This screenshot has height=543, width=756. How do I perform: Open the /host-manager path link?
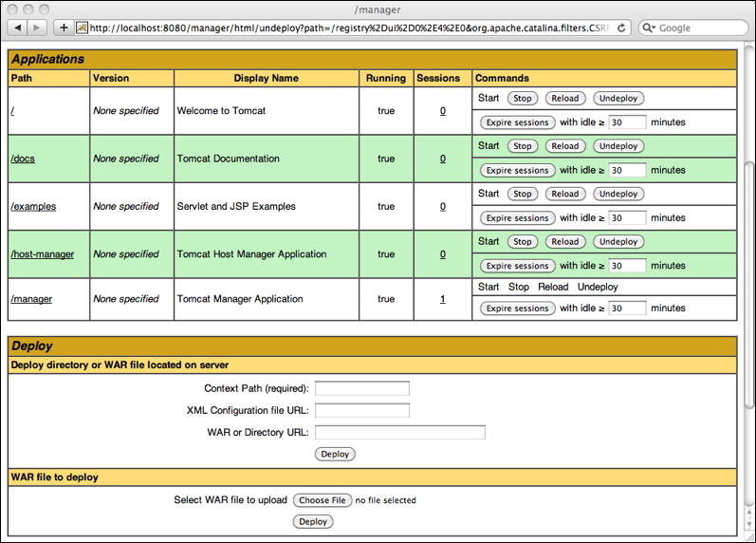tap(43, 254)
